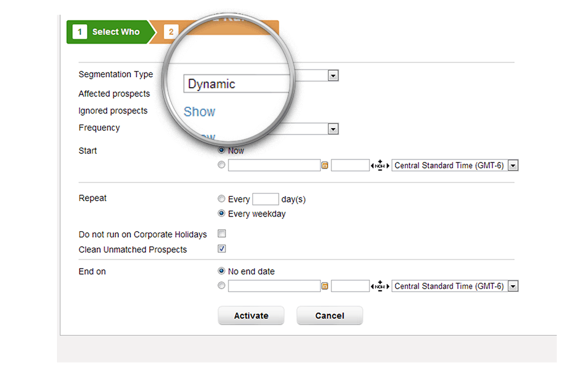Focus the Start date input field
The image size is (588, 368).
(x=274, y=165)
